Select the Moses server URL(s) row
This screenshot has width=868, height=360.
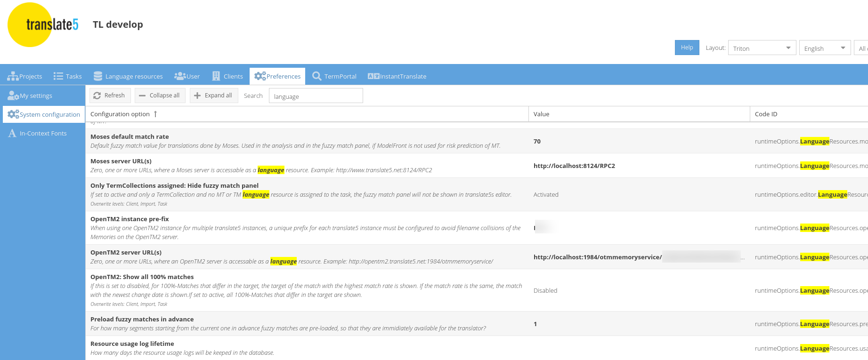point(477,166)
